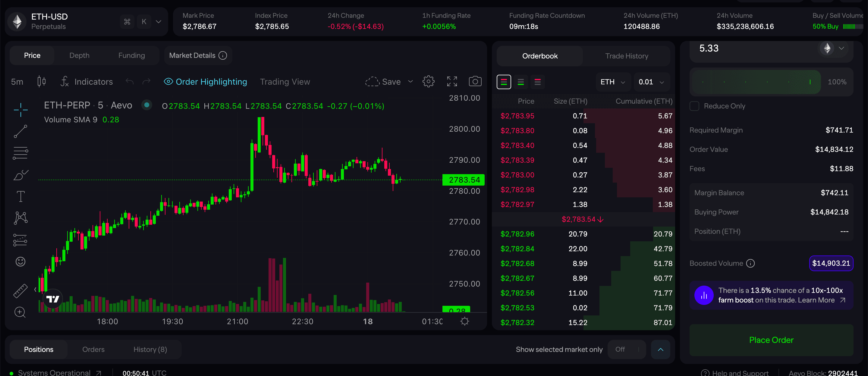Image resolution: width=868 pixels, height=376 pixels.
Task: Click the Buy / Sell Volume bar
Action: (853, 27)
